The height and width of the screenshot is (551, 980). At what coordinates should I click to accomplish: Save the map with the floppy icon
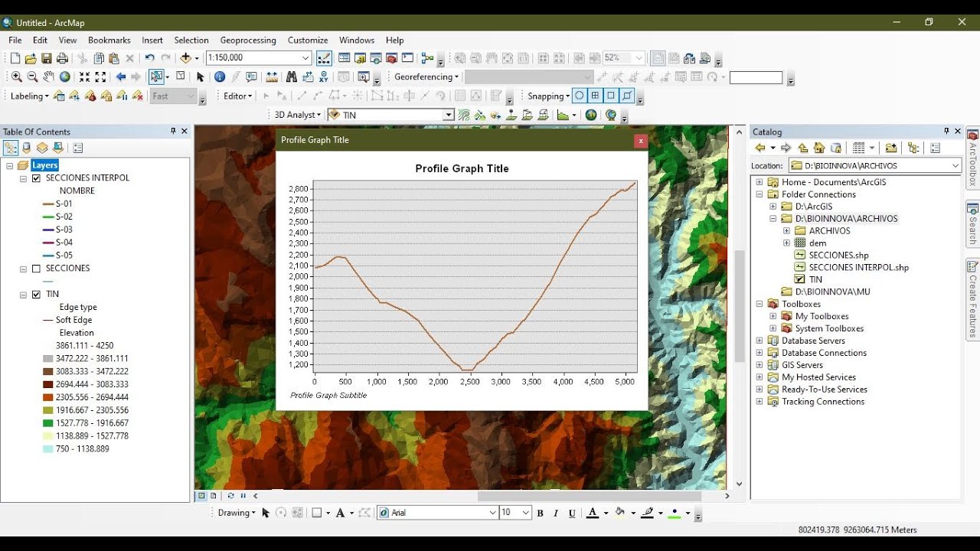point(47,58)
